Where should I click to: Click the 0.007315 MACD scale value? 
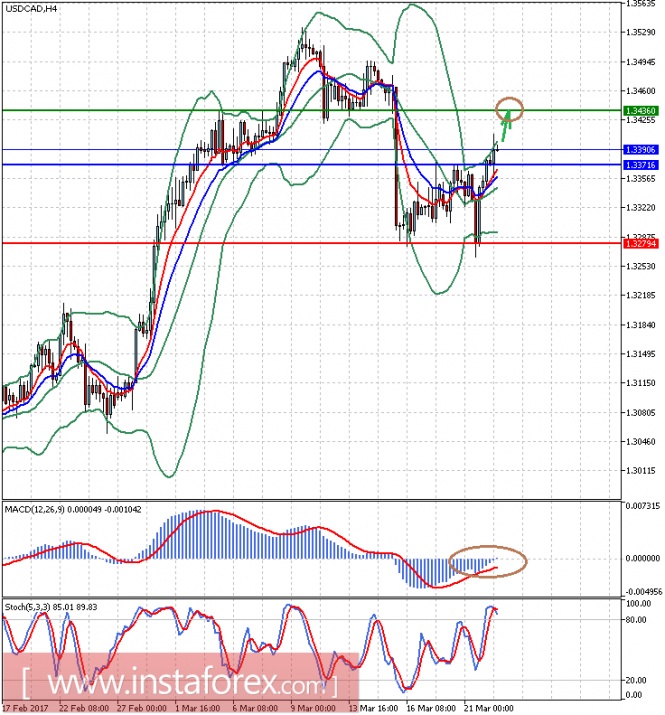(641, 507)
